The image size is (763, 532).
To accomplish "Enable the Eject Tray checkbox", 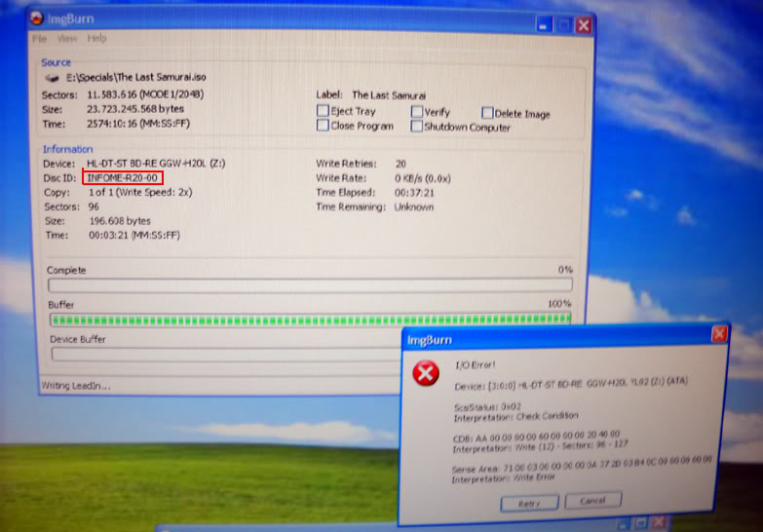I will (x=323, y=110).
